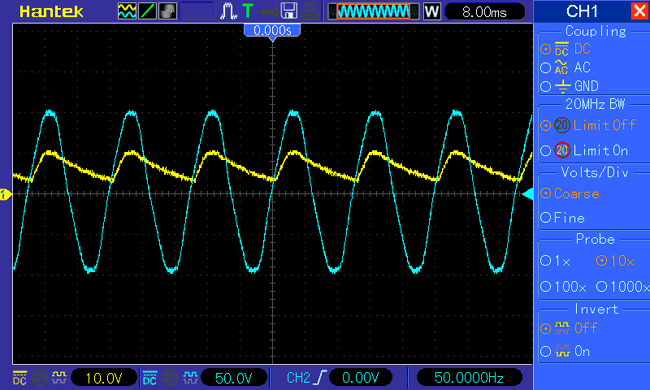Select the 100x probe option
The image size is (650, 390).
(563, 286)
